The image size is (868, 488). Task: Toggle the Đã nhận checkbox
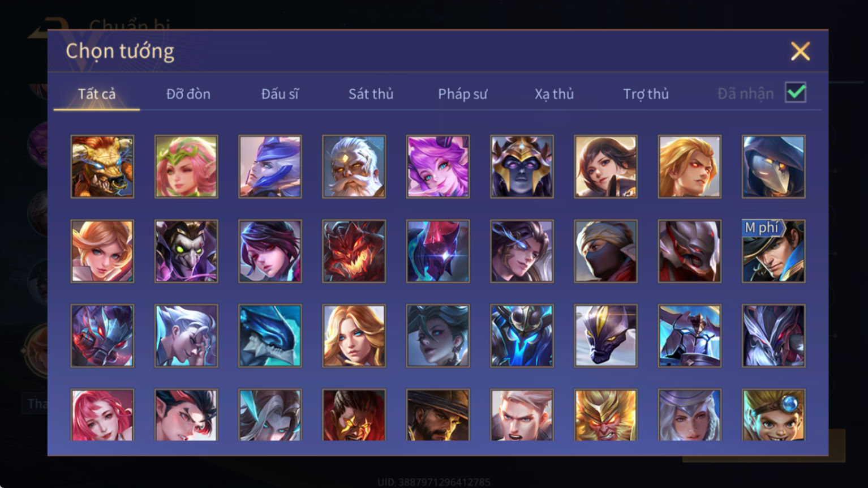pos(796,92)
